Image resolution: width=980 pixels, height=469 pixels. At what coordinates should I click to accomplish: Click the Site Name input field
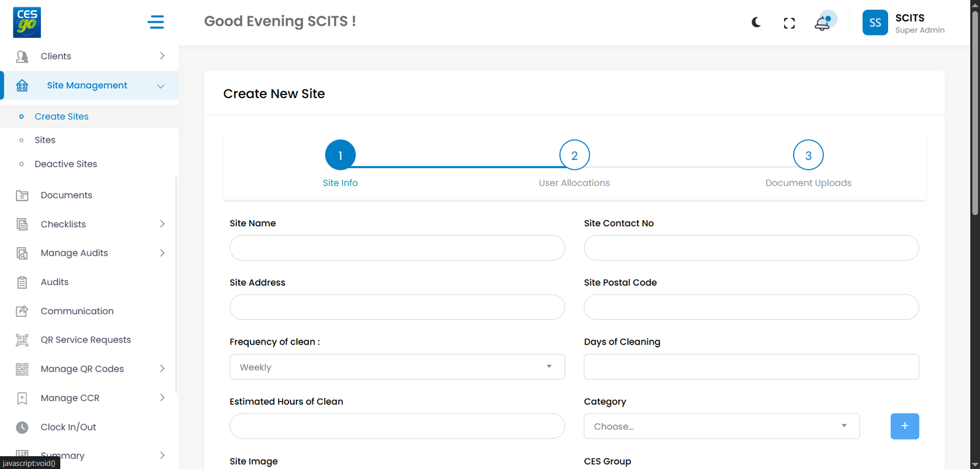coord(396,248)
